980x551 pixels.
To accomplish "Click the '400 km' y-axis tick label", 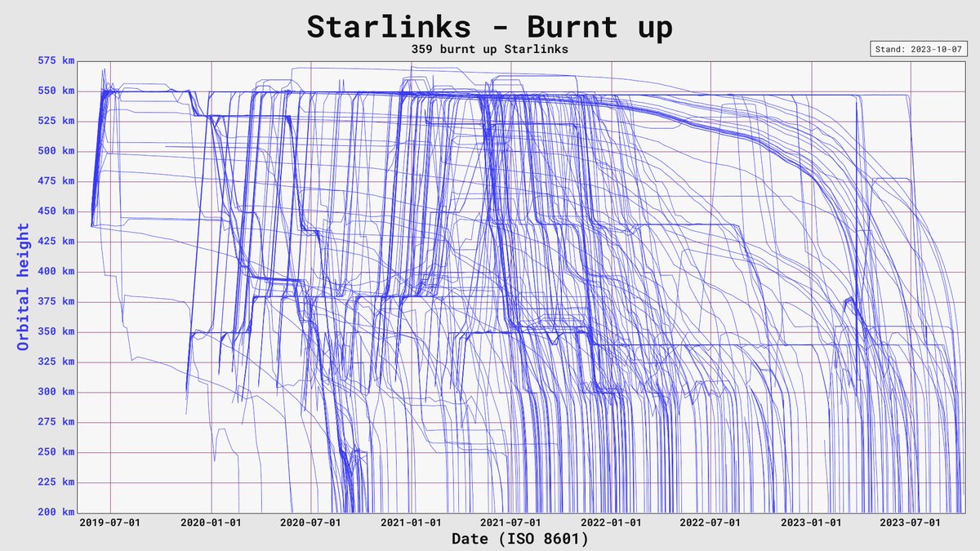I will coord(56,272).
